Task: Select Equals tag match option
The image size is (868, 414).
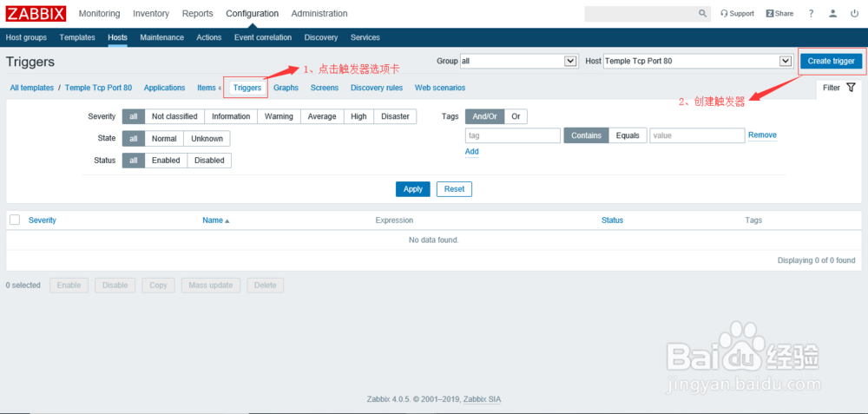Action: tap(628, 135)
